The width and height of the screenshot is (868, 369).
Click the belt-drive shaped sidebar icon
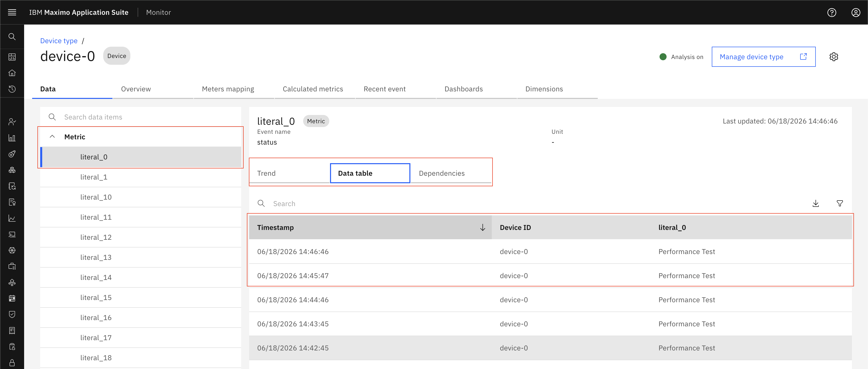[x=12, y=154]
